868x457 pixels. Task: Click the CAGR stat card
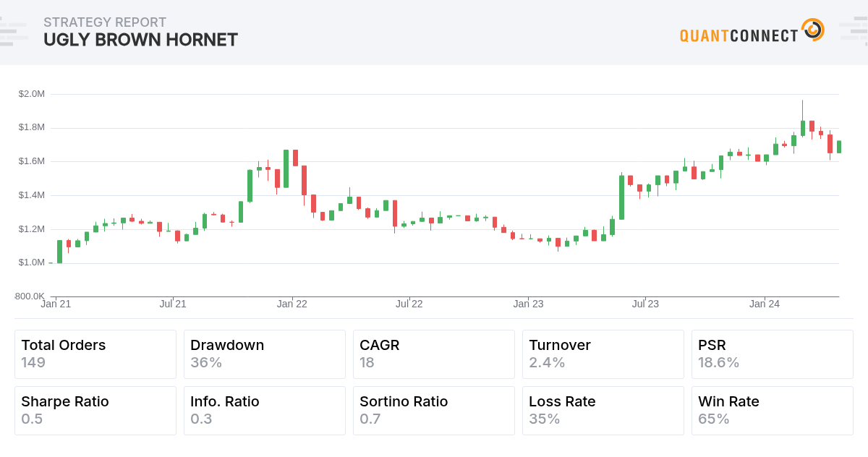click(x=434, y=354)
